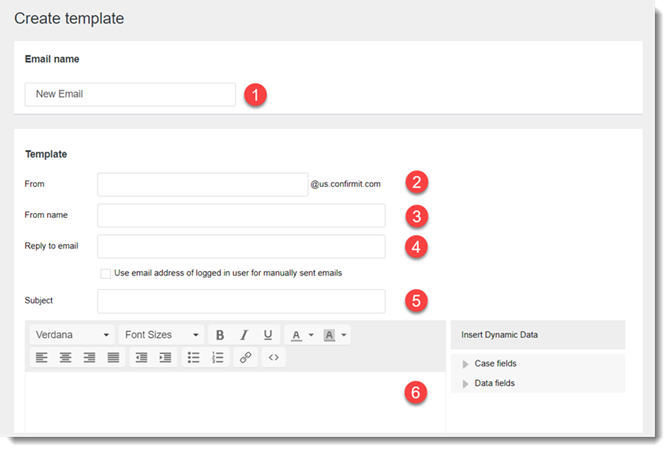Screen dimensions: 670x452
Task: Click the Reply to email input field
Action: pos(241,247)
